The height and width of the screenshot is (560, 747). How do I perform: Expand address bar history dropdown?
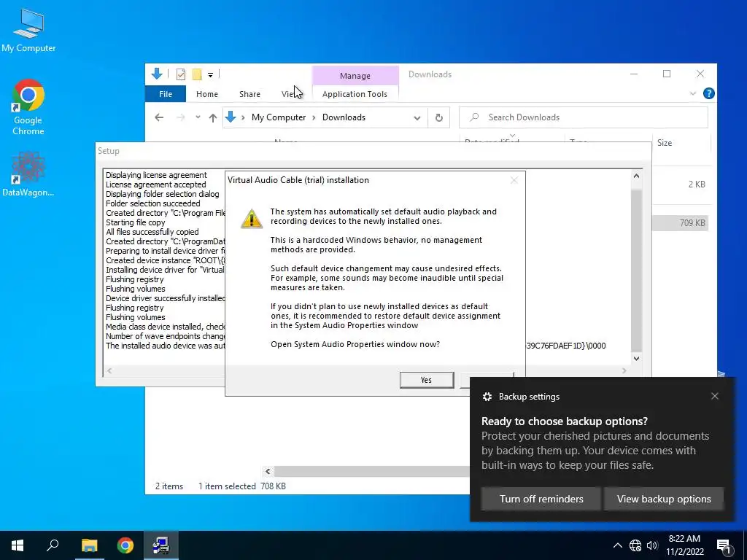(417, 117)
